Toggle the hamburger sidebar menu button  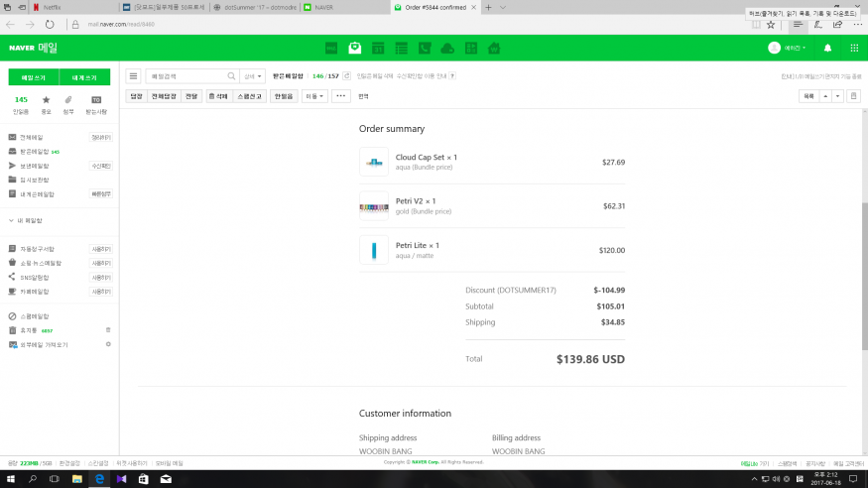point(134,75)
